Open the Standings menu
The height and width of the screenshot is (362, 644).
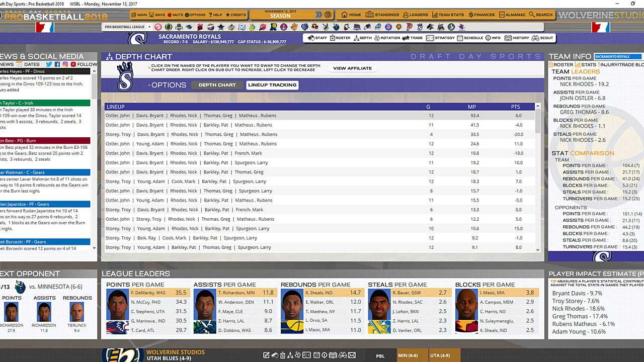[x=383, y=15]
